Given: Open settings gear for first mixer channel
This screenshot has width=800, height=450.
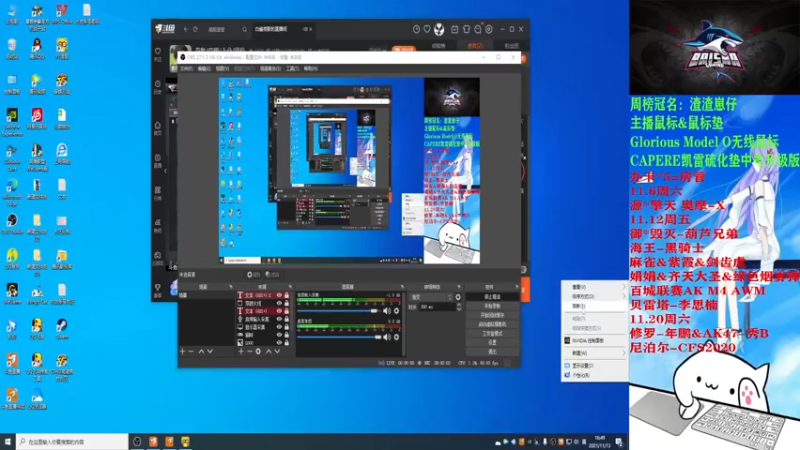Looking at the screenshot, I should click(396, 311).
